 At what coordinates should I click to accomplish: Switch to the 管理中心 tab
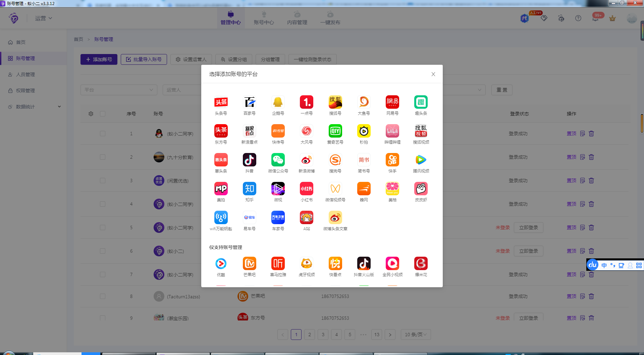[x=230, y=18]
